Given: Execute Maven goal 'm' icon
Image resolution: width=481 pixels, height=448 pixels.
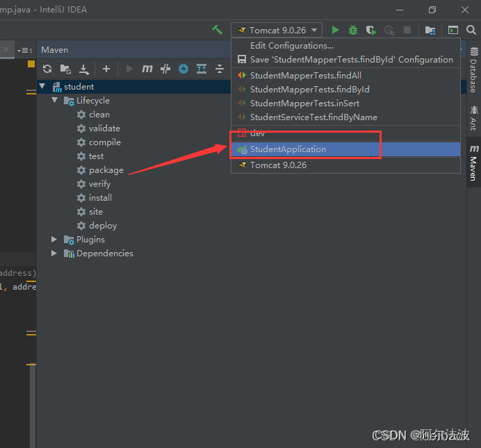Looking at the screenshot, I should tap(147, 69).
